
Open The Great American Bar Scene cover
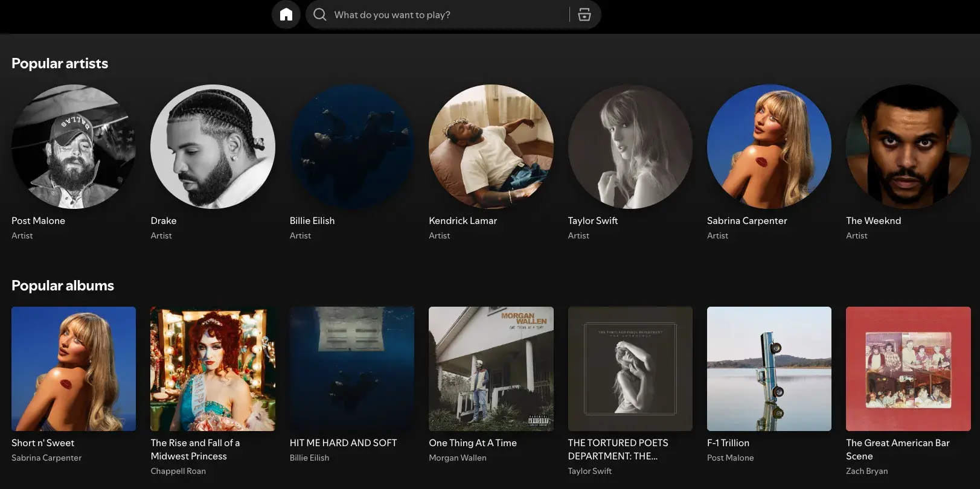pyautogui.click(x=908, y=369)
